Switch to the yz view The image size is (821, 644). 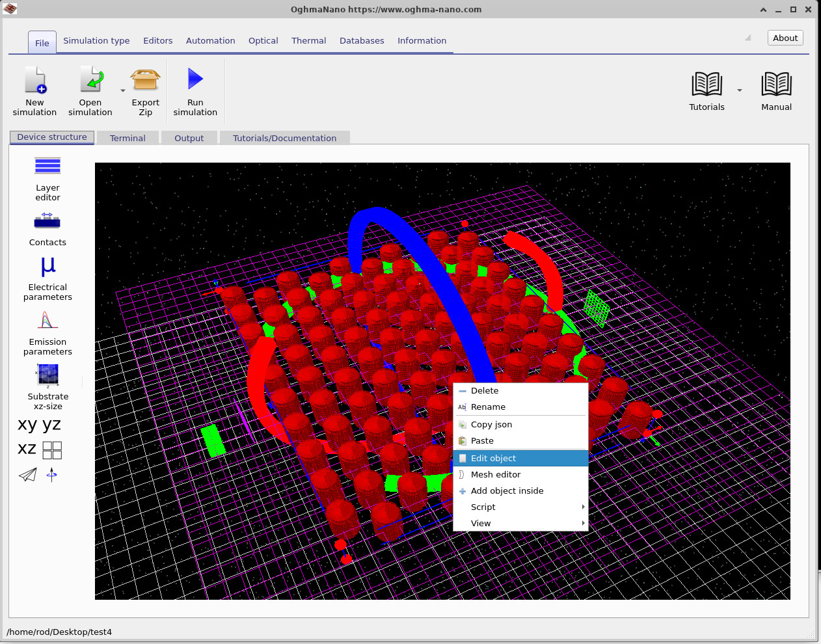[x=51, y=425]
